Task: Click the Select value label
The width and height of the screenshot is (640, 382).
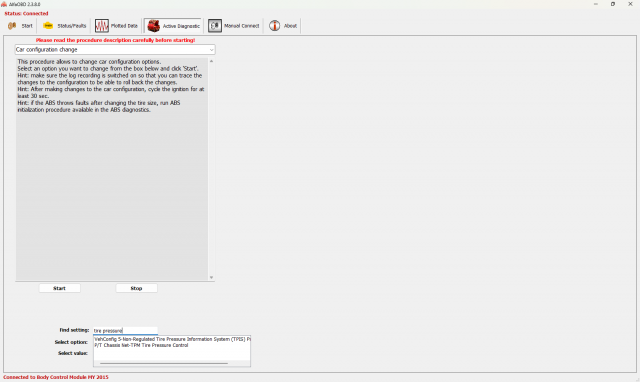Action: (73, 353)
